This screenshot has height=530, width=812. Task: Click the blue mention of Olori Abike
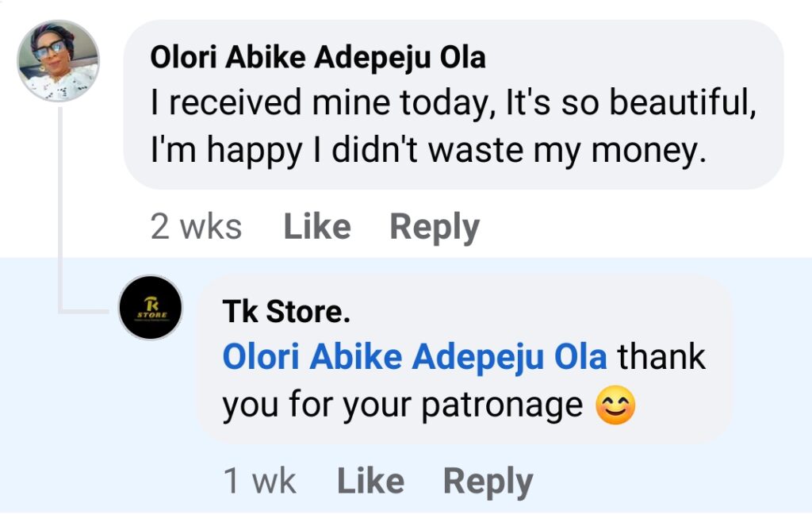415,358
